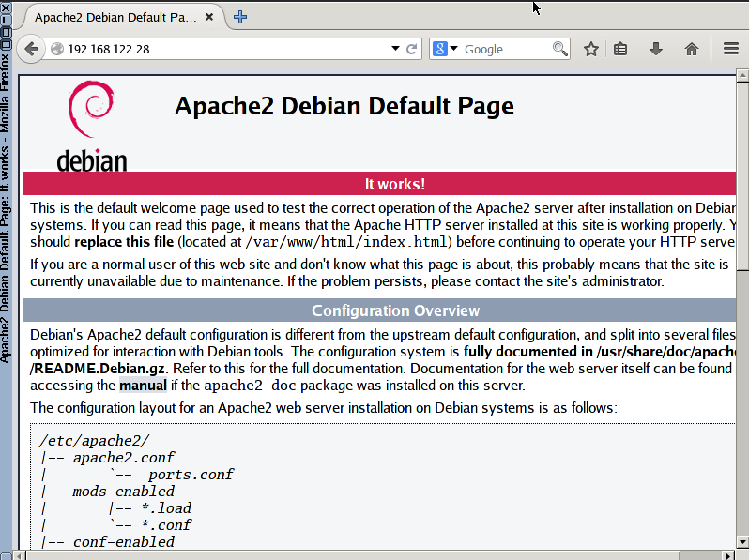Open the manual link

click(x=143, y=386)
